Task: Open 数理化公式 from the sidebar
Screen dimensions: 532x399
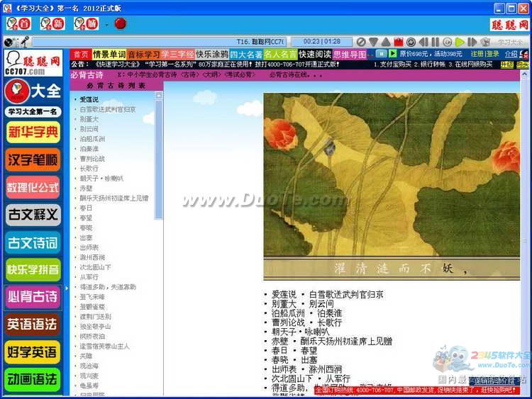Action: point(33,187)
